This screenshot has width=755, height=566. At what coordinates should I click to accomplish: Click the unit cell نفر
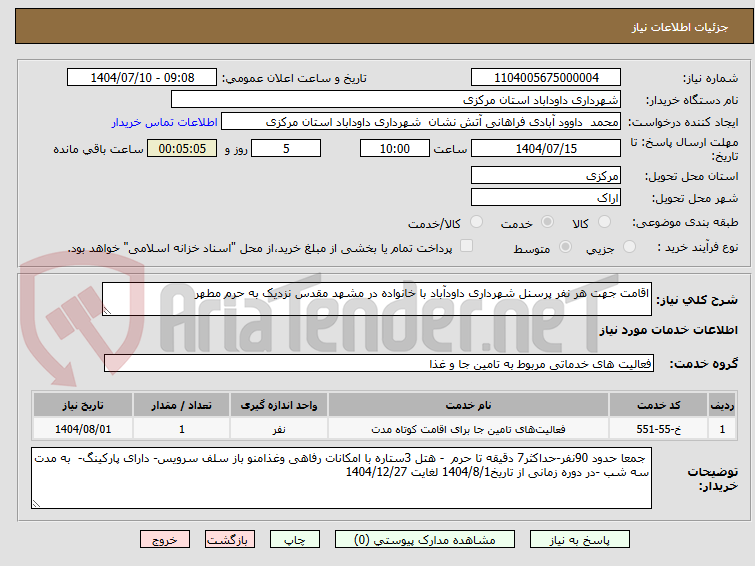point(279,429)
